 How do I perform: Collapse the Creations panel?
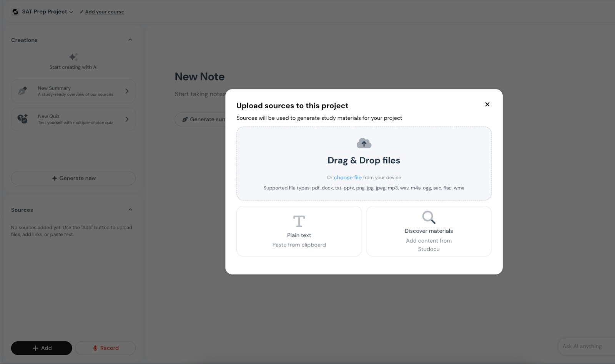coord(130,40)
